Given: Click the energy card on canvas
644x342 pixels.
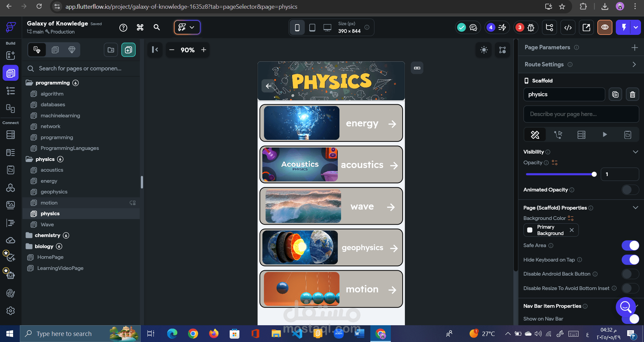Looking at the screenshot, I should [x=331, y=123].
